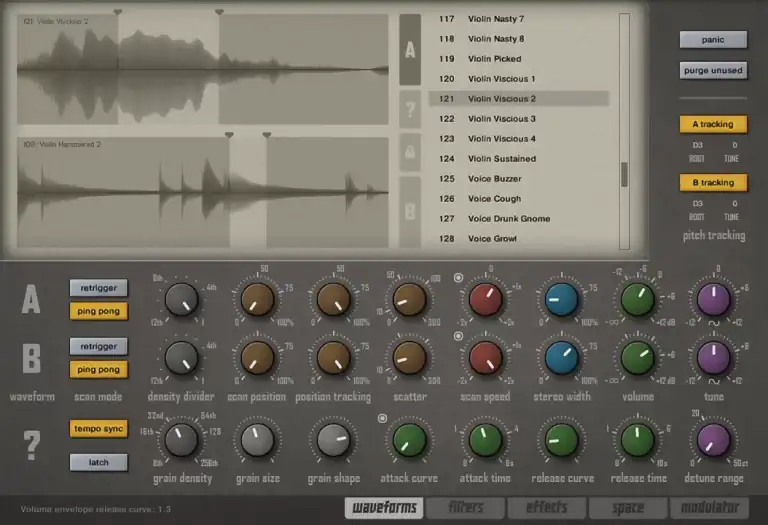768x525 pixels.
Task: Click the scan speed link circle for row A
Action: [x=458, y=278]
